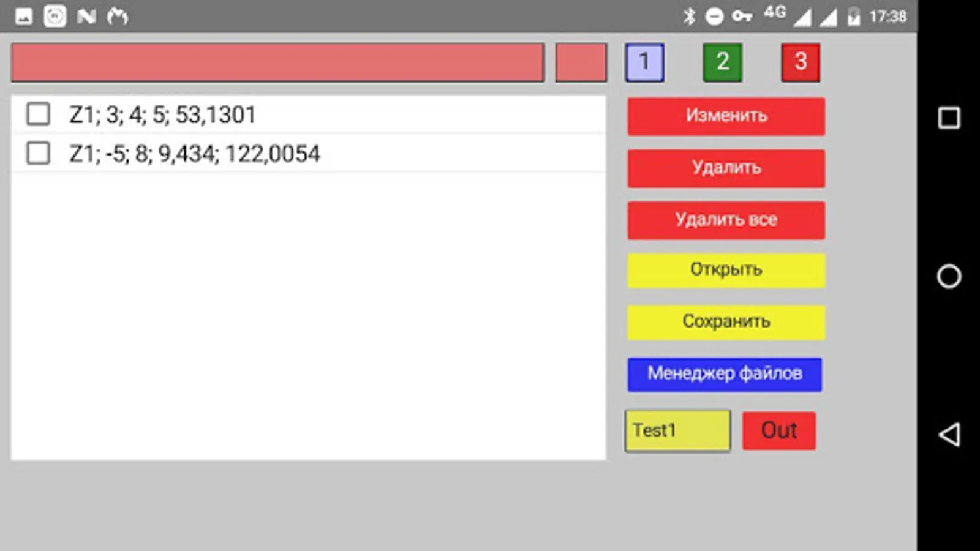Check the box for entry Z1; 3; 4; 5; 53,1301
The image size is (980, 551).
point(38,114)
